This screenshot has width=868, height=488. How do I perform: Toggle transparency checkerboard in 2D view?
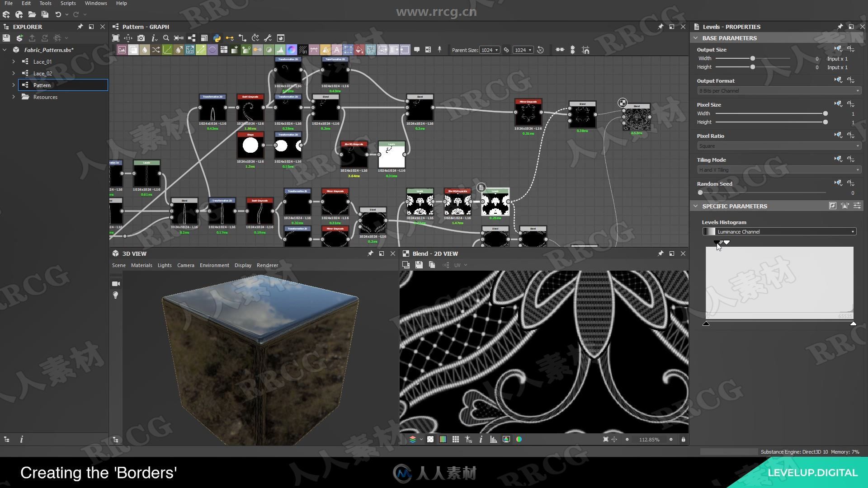tap(430, 439)
